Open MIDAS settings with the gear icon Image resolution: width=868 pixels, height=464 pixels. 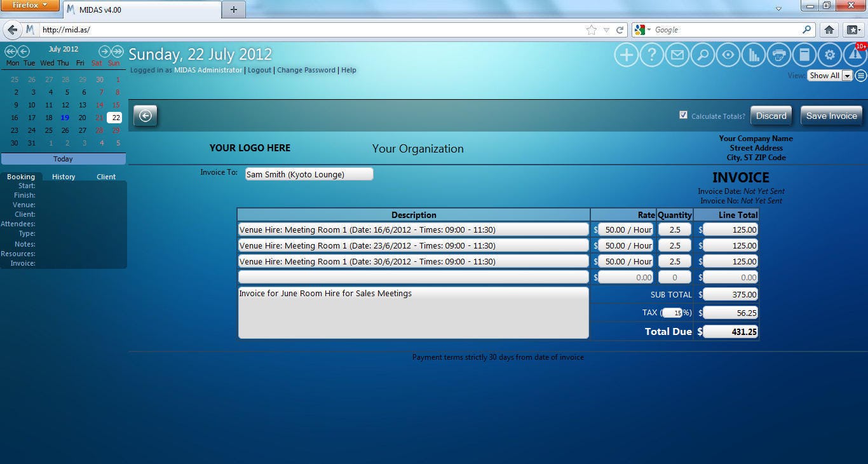pos(829,55)
